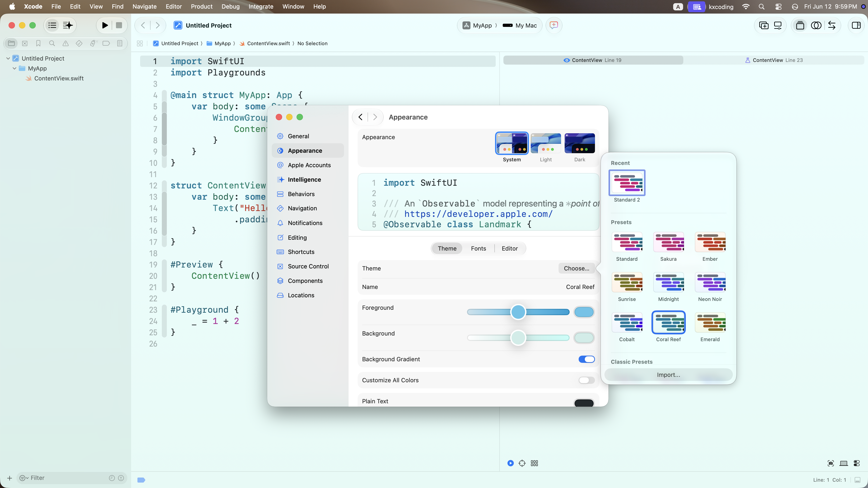Open the related items grid icon
The width and height of the screenshot is (868, 488).
[x=140, y=43]
